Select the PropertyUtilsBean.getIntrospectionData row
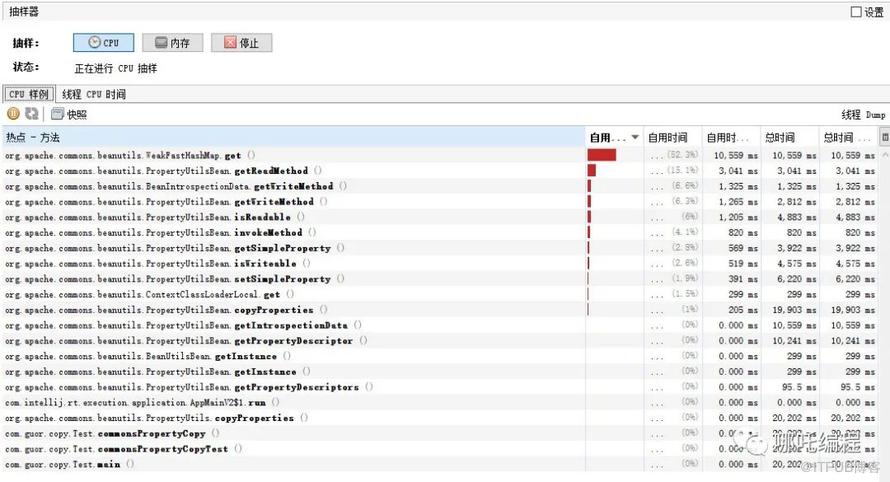Image resolution: width=890 pixels, height=482 pixels. (441, 325)
